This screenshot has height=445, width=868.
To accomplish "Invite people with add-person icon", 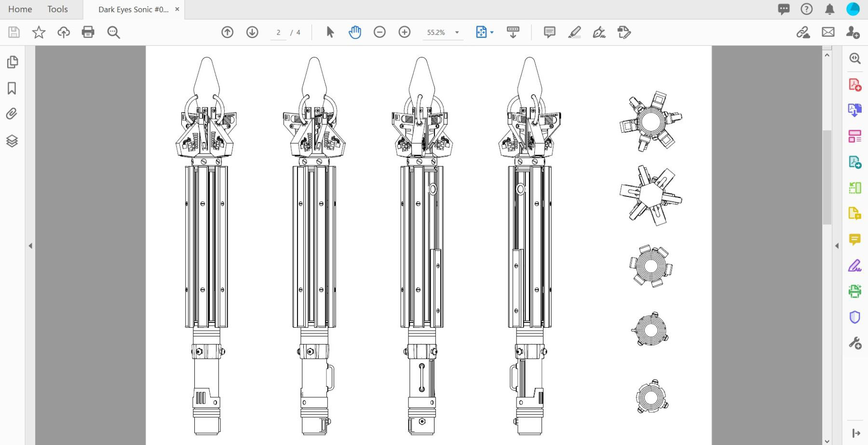I will 853,32.
